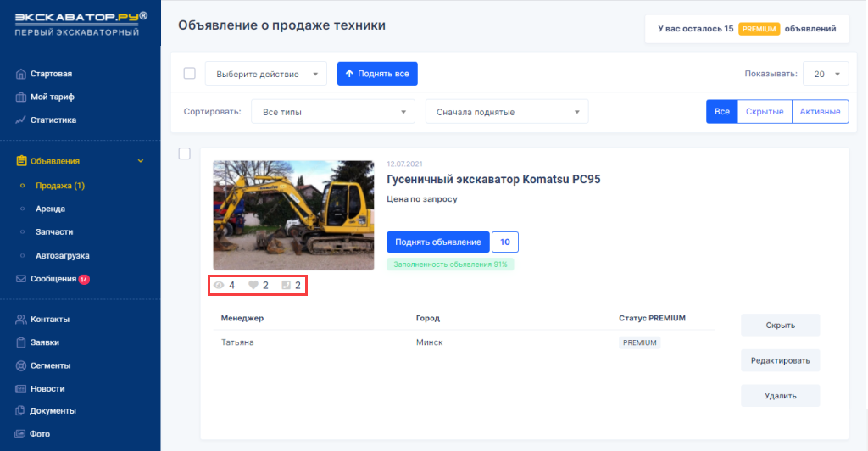Screen dimensions: 868x451
Task: Click the Удалить button
Action: click(781, 396)
